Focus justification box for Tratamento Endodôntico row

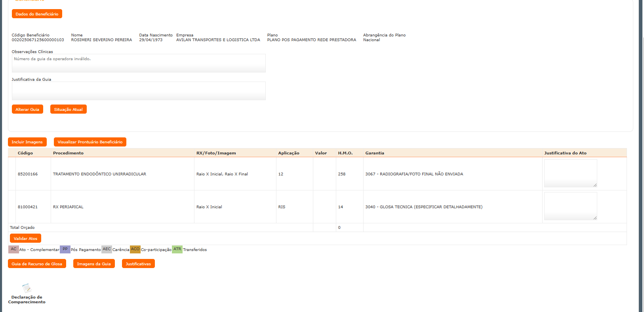[570, 173]
